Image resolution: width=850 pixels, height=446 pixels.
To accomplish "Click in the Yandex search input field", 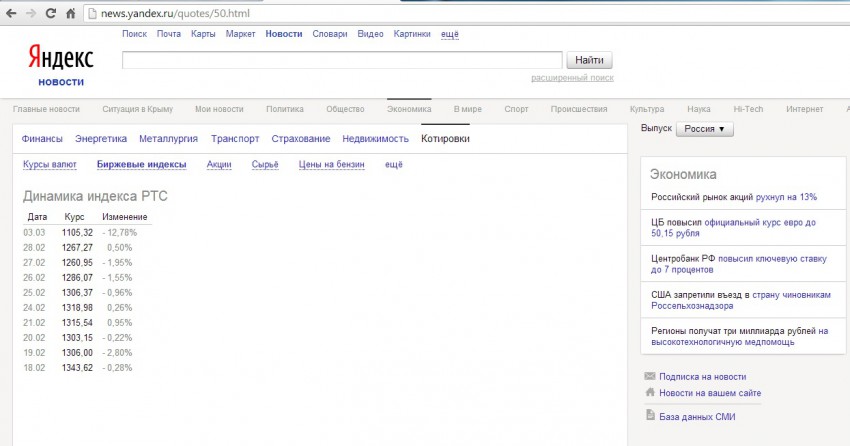I will 341,60.
